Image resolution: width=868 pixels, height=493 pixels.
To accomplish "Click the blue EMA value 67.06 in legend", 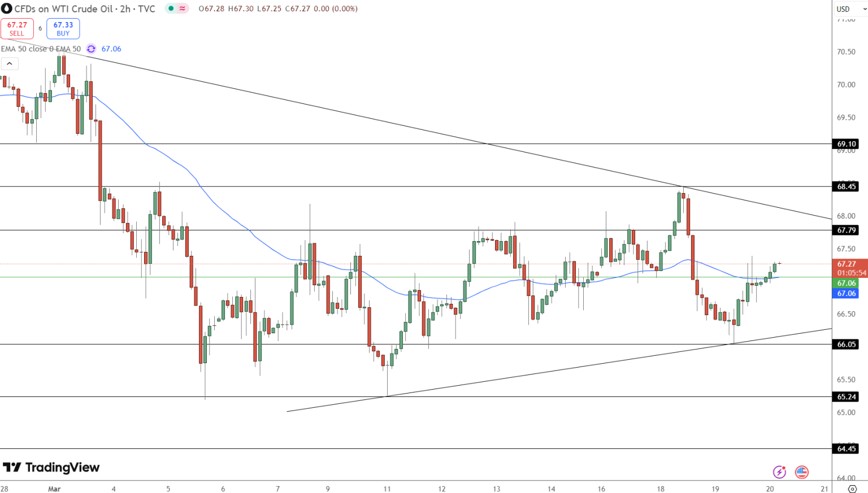I will coord(111,49).
